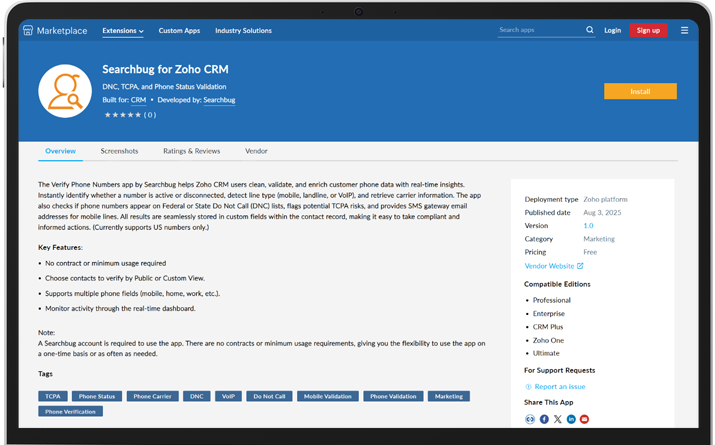Share app via Facebook icon
This screenshot has width=715, height=445.
(544, 419)
